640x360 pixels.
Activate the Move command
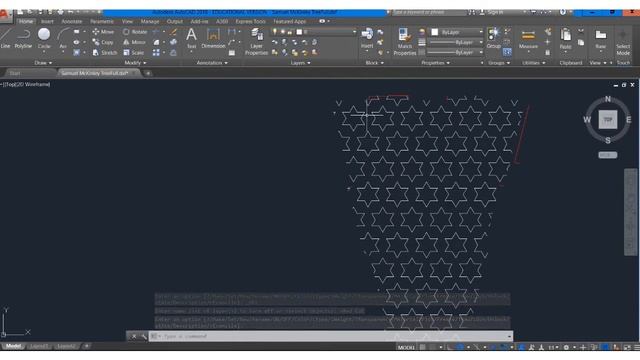[x=103, y=32]
